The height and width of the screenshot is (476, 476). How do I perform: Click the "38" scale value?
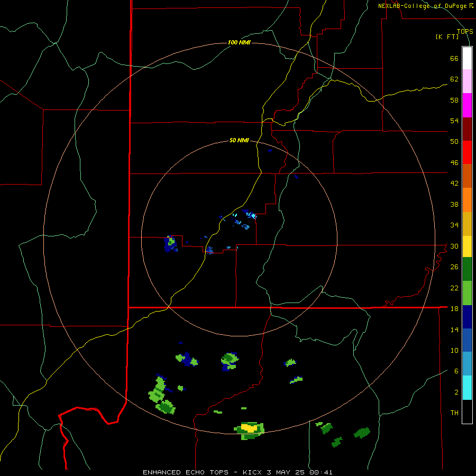pos(454,205)
